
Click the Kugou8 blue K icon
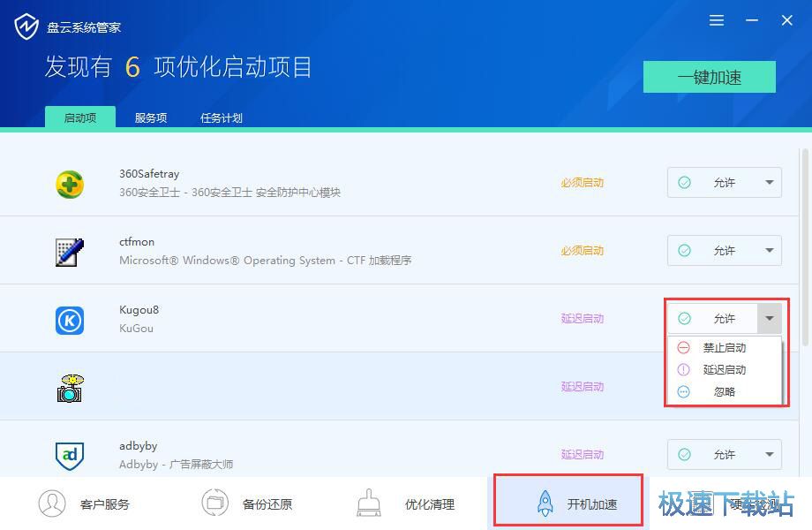pos(70,319)
